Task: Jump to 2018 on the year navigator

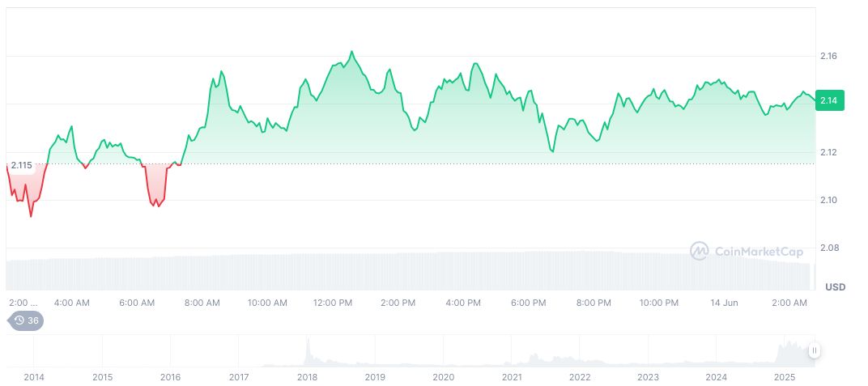Action: (x=307, y=377)
